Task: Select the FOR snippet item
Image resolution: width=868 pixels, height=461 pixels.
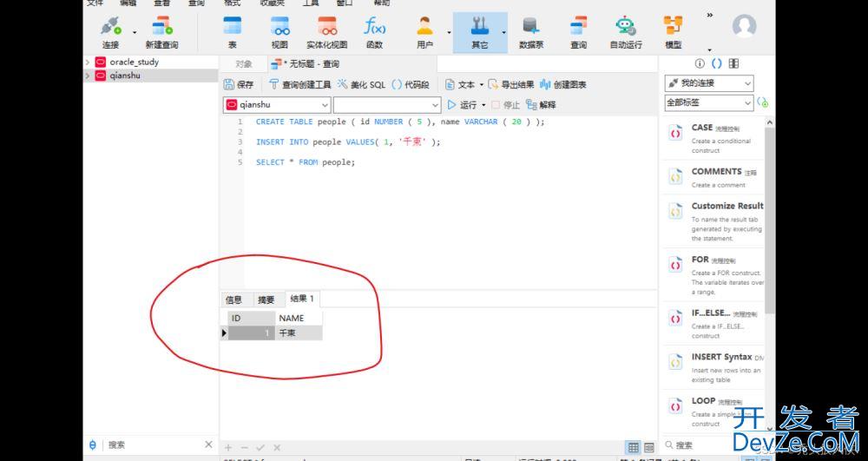Action: pos(713,275)
